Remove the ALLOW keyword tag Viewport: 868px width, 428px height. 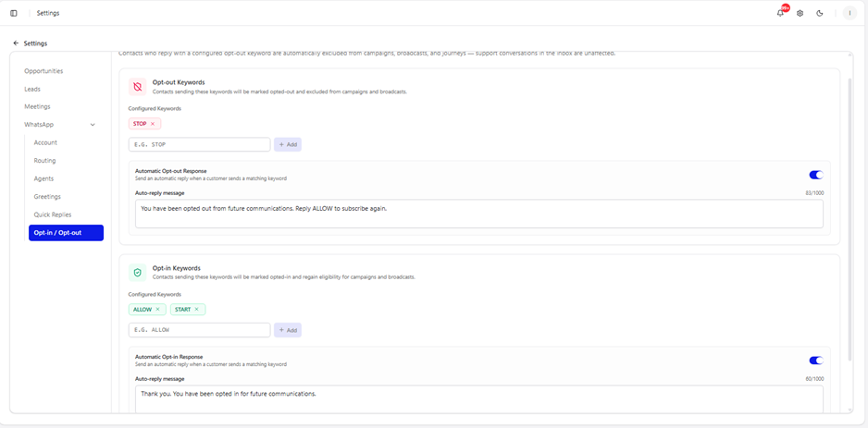click(x=157, y=309)
